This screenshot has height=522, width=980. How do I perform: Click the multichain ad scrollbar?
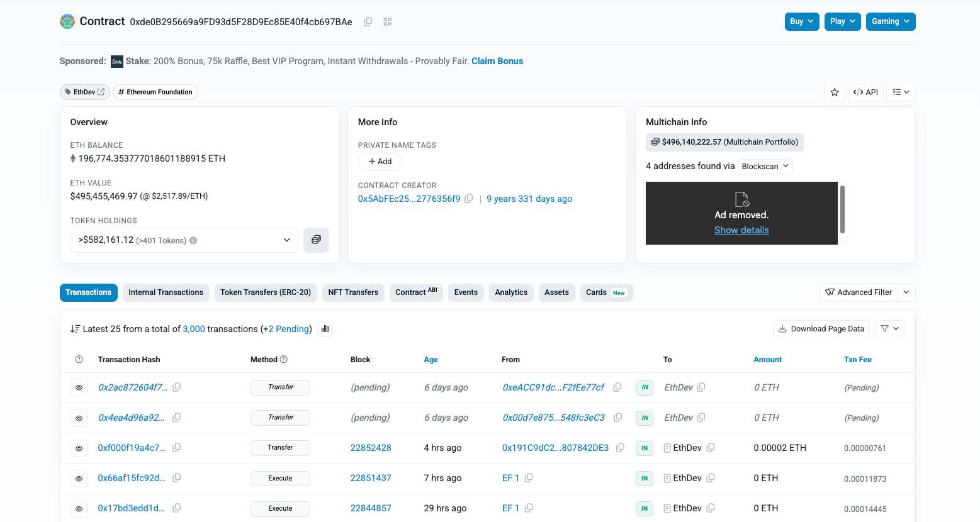tap(842, 209)
